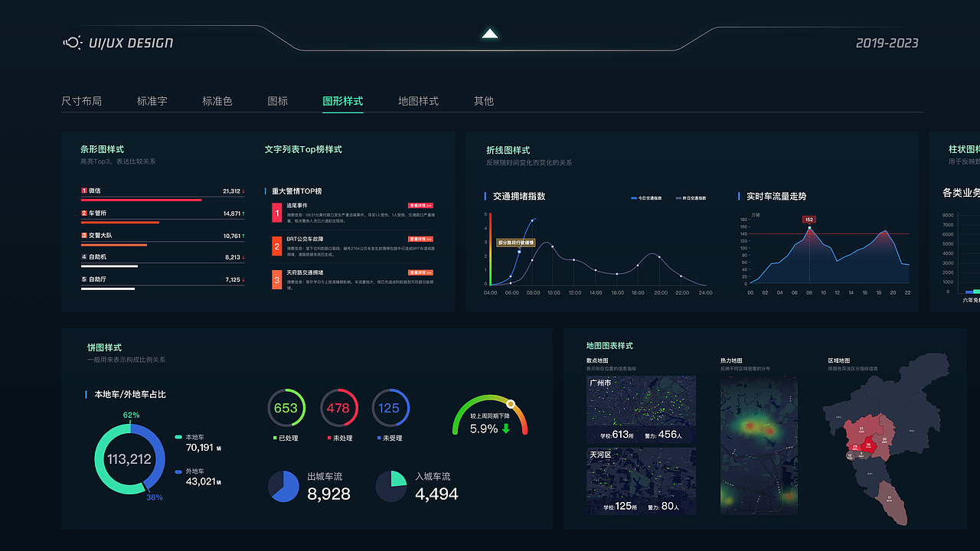
Task: Toggle the 本地车 legend entry
Action: [190, 437]
